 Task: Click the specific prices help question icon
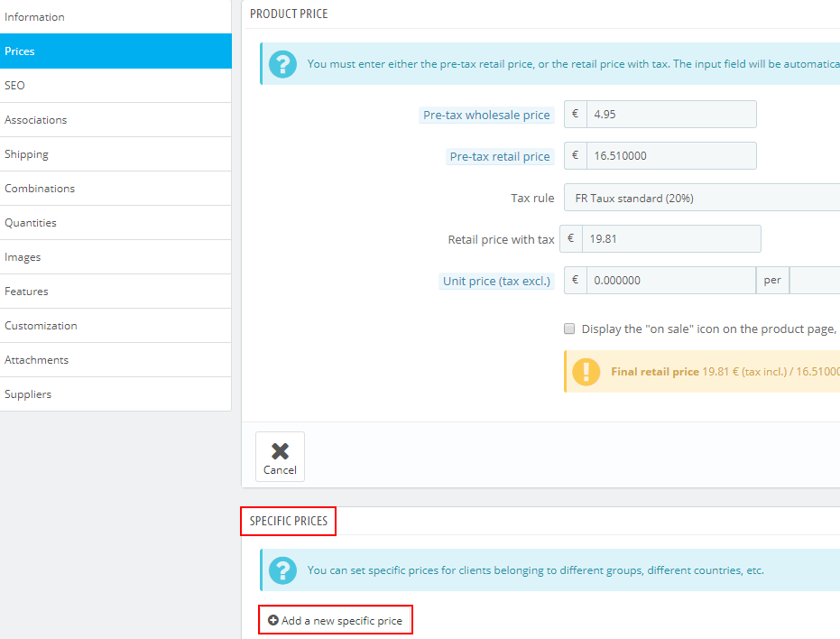tap(283, 570)
